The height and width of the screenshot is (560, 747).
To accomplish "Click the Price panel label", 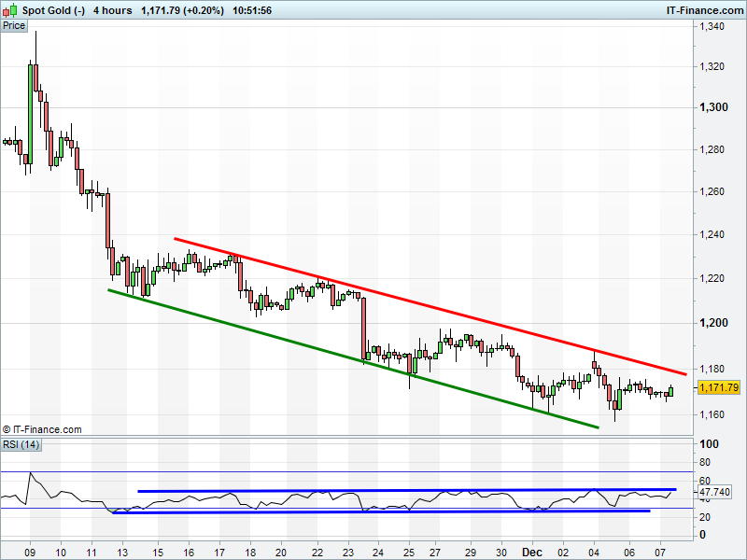I will tap(14, 26).
